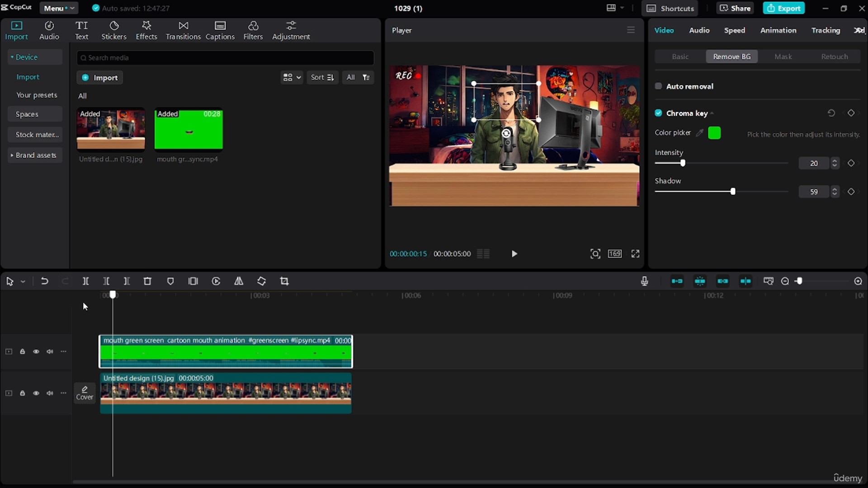
Task: Open the Adjustment panel
Action: click(x=291, y=30)
